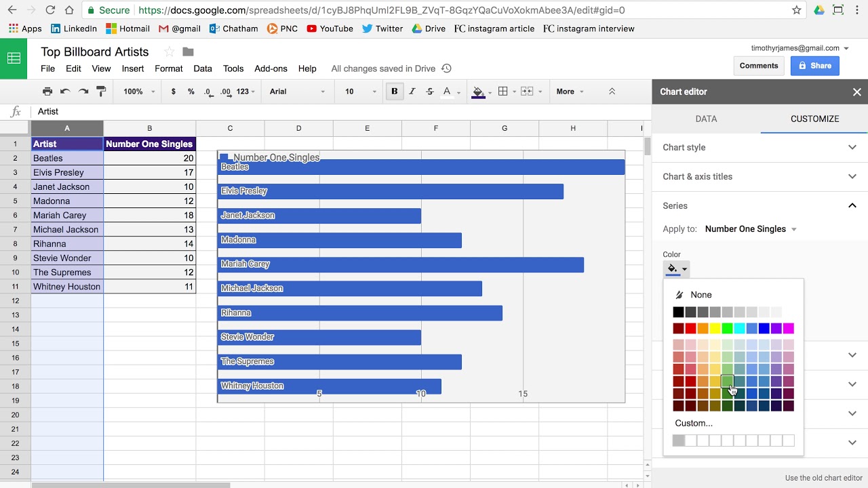This screenshot has height=488, width=868.
Task: Open the LinkedIn bookmark
Action: [x=73, y=28]
